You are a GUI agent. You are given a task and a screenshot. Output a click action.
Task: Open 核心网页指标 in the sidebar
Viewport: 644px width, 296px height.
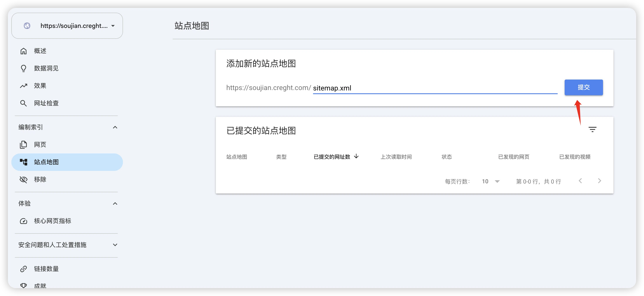67,221
